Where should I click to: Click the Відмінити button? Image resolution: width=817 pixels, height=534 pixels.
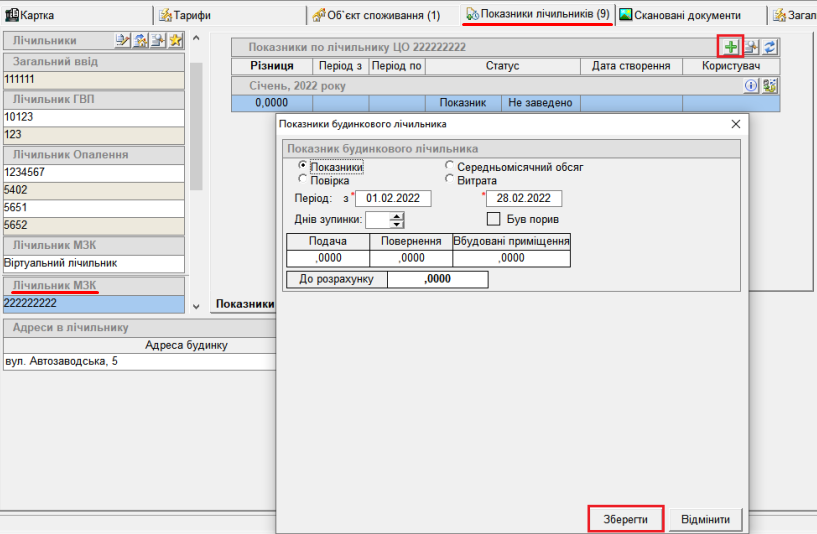click(x=706, y=520)
